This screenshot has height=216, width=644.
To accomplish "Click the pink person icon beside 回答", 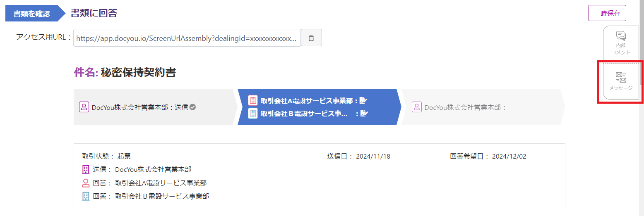I will coord(86,183).
